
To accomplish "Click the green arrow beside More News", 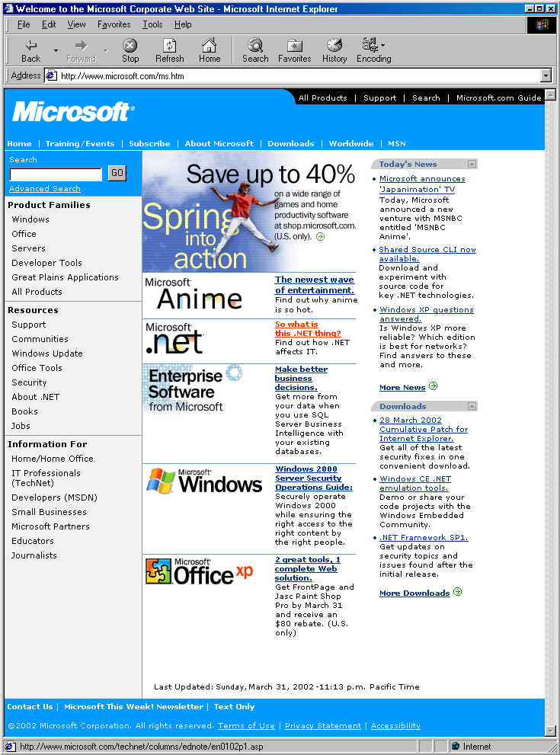I will coord(433,386).
